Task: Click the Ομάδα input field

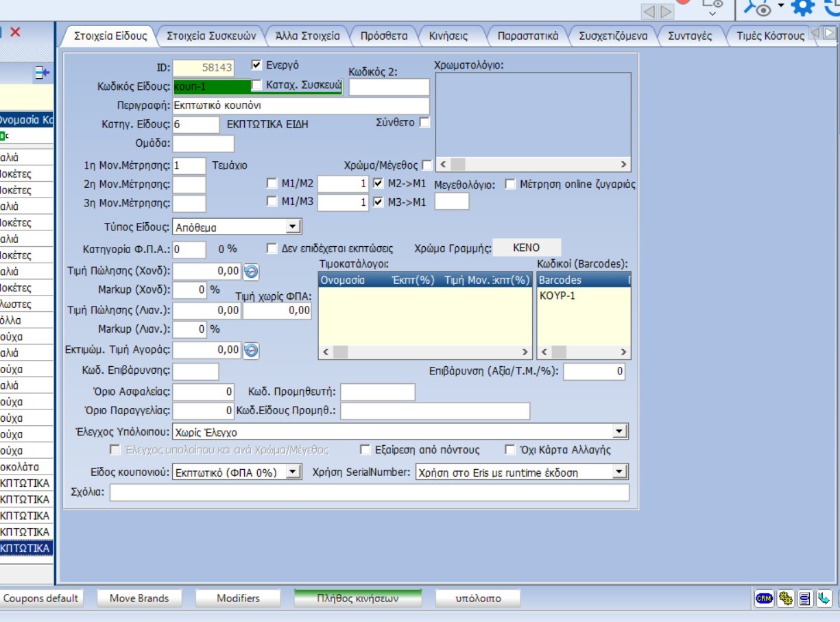Action: tap(204, 143)
